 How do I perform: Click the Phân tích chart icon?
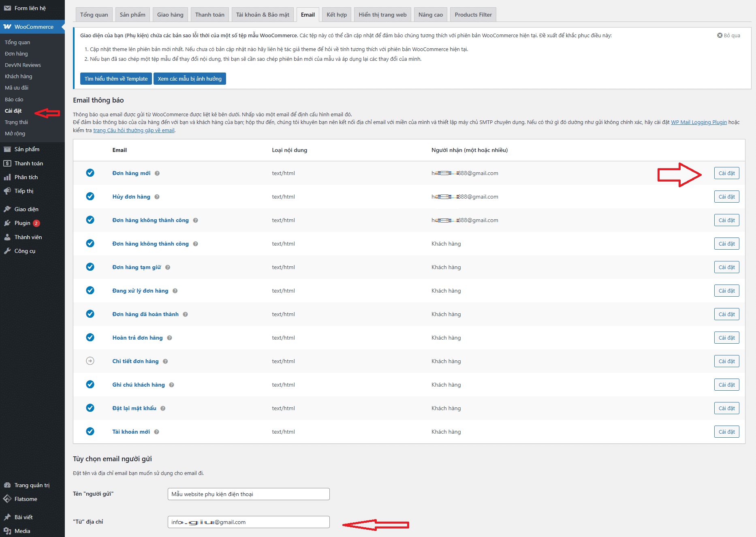(7, 177)
